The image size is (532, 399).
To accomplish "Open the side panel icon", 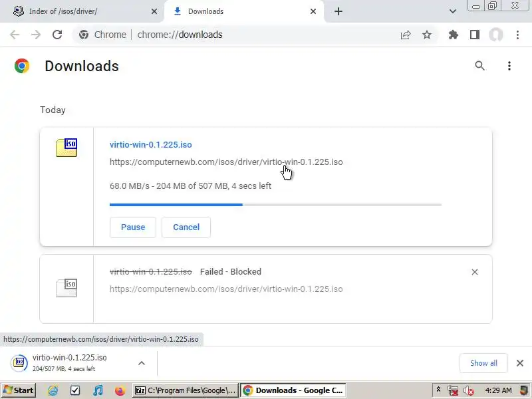I will [475, 35].
